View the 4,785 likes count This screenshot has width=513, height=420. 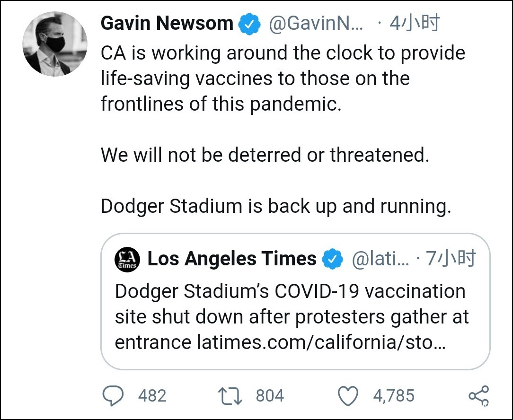393,396
